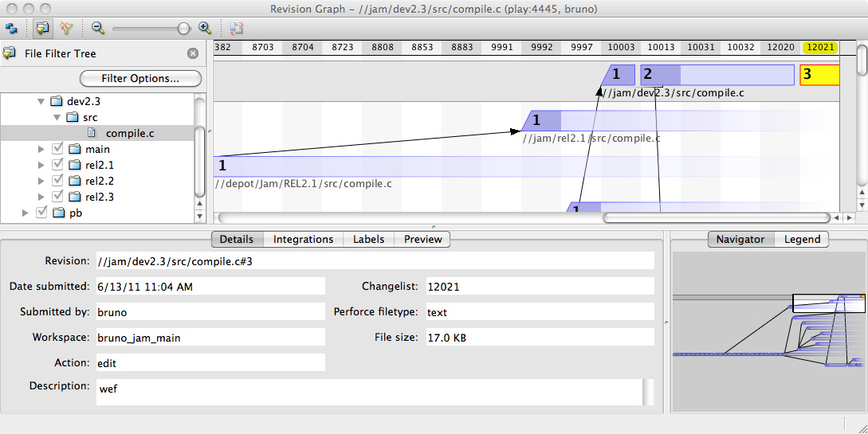
Task: Select revision 1 of depot REL2.1 compile.c
Action: [526, 166]
